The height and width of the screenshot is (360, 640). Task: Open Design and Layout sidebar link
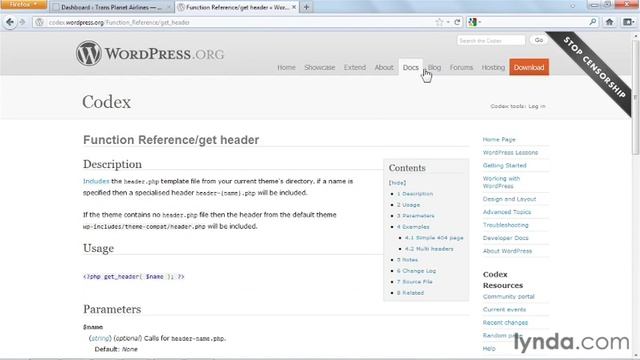click(509, 199)
